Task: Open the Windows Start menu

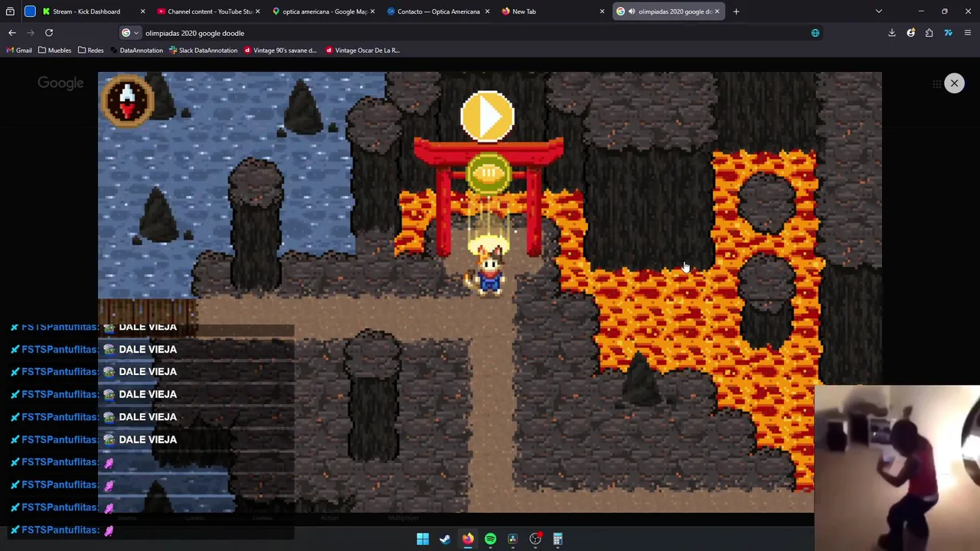Action: tap(423, 539)
